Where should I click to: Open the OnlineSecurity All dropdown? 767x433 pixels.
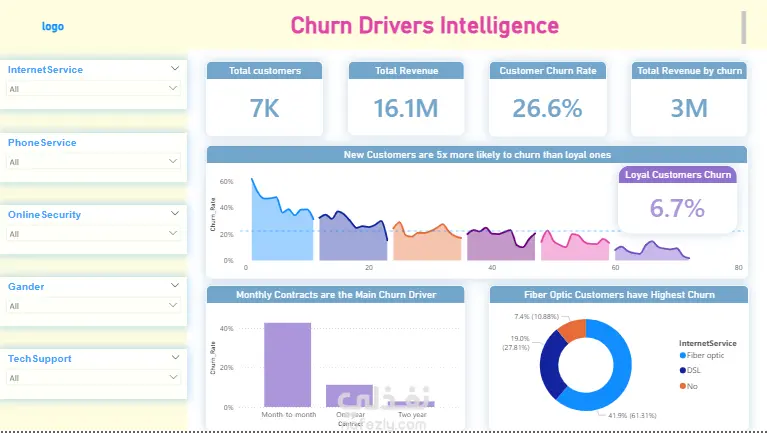93,233
